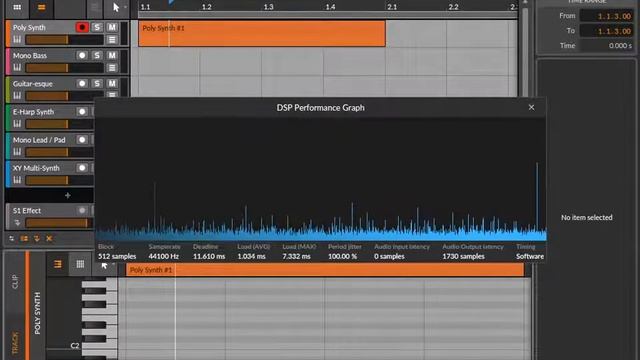This screenshot has width=640, height=360.
Task: Click the S1 Effect track type icon
Action: [17, 223]
